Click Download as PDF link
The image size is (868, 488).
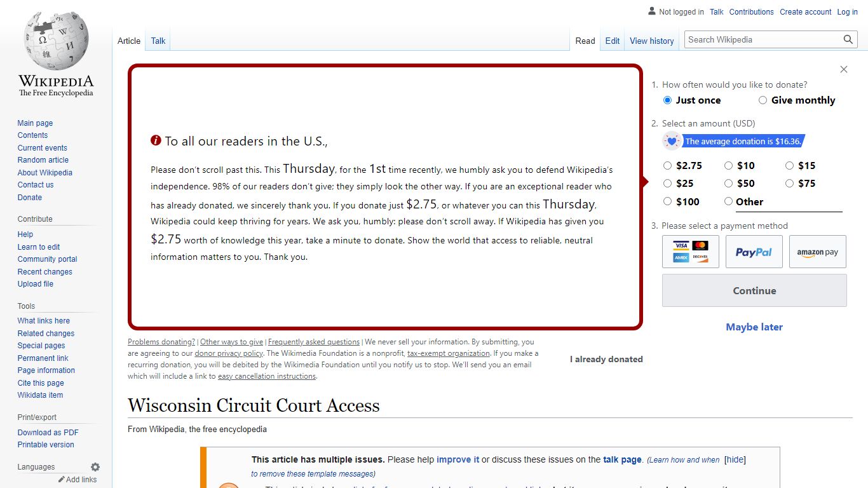click(48, 433)
